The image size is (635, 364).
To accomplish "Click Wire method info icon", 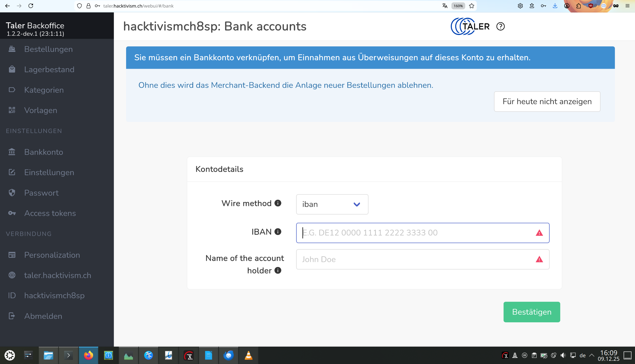I will click(278, 203).
